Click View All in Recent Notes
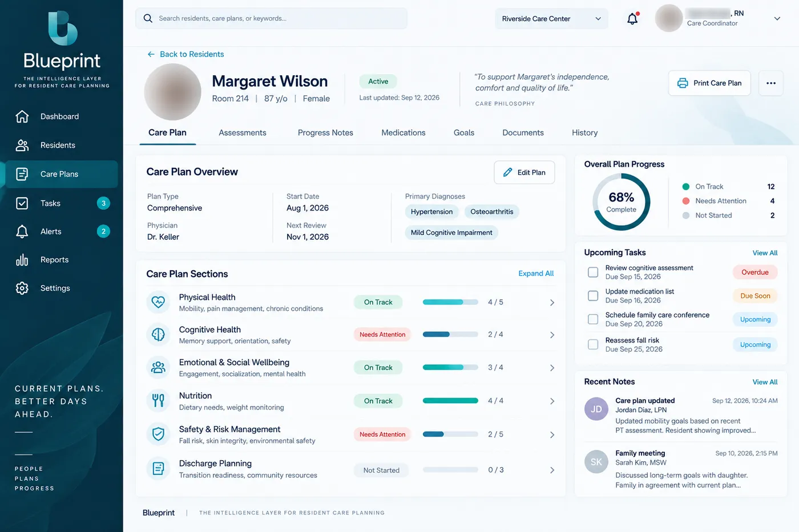The height and width of the screenshot is (532, 799). (x=765, y=383)
